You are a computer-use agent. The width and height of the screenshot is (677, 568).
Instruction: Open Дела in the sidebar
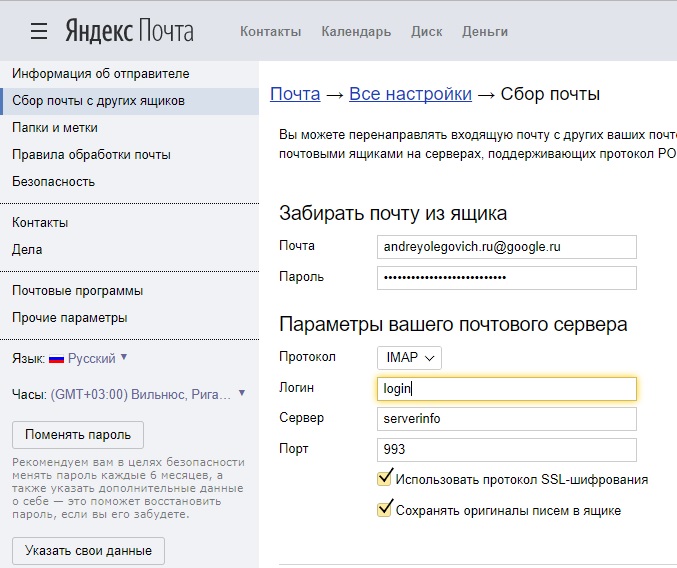130,249
